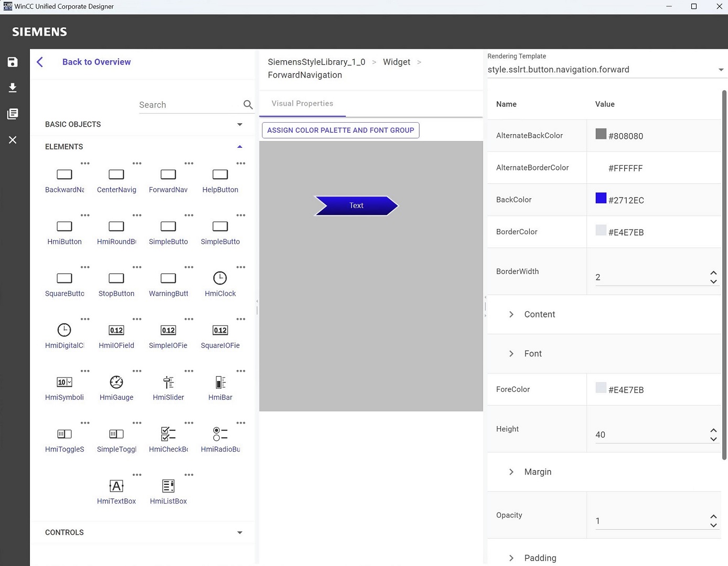Open the three-dot menu above HelpButton

pyautogui.click(x=241, y=164)
